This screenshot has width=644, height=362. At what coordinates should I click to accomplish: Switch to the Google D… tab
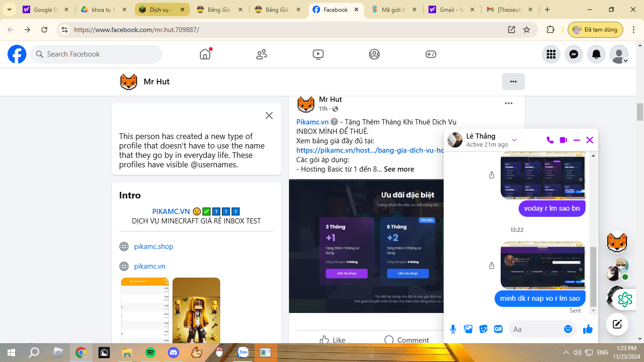click(x=46, y=9)
